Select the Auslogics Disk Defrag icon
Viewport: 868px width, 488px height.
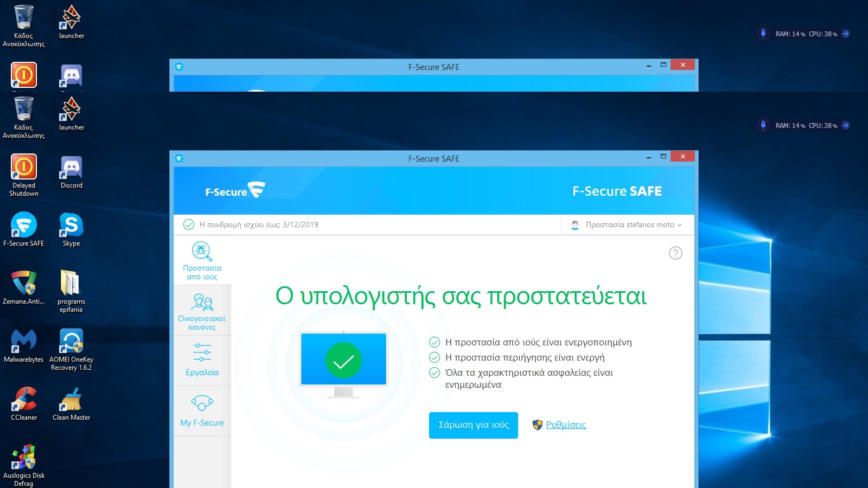tap(24, 465)
